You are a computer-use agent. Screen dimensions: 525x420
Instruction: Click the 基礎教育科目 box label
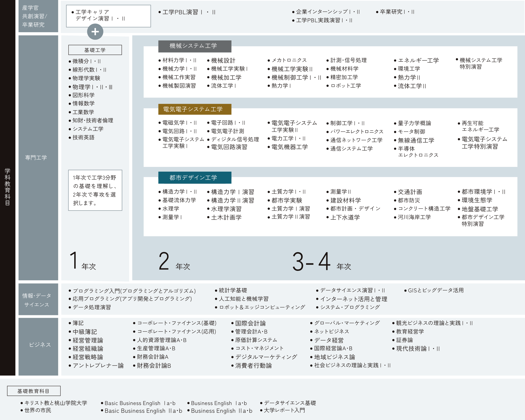[34, 391]
